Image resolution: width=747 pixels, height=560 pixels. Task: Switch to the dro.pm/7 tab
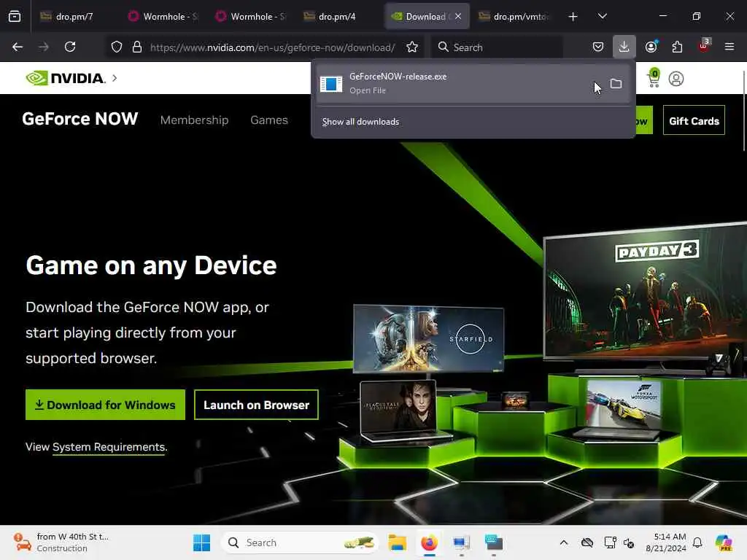75,17
